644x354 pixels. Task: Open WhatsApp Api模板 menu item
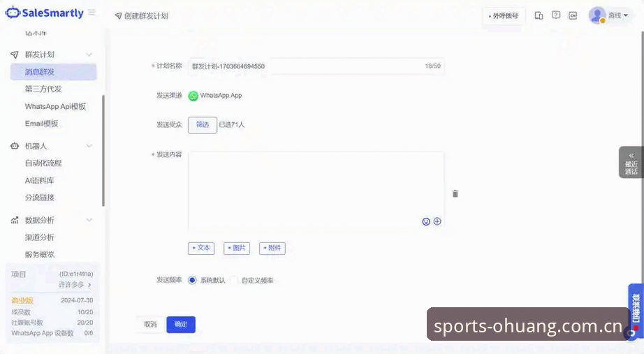[55, 106]
